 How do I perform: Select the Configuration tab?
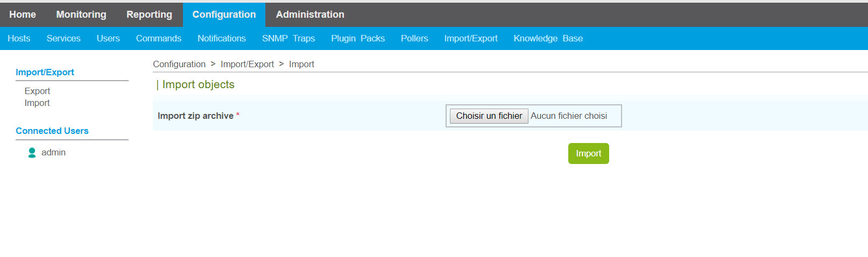click(x=224, y=15)
